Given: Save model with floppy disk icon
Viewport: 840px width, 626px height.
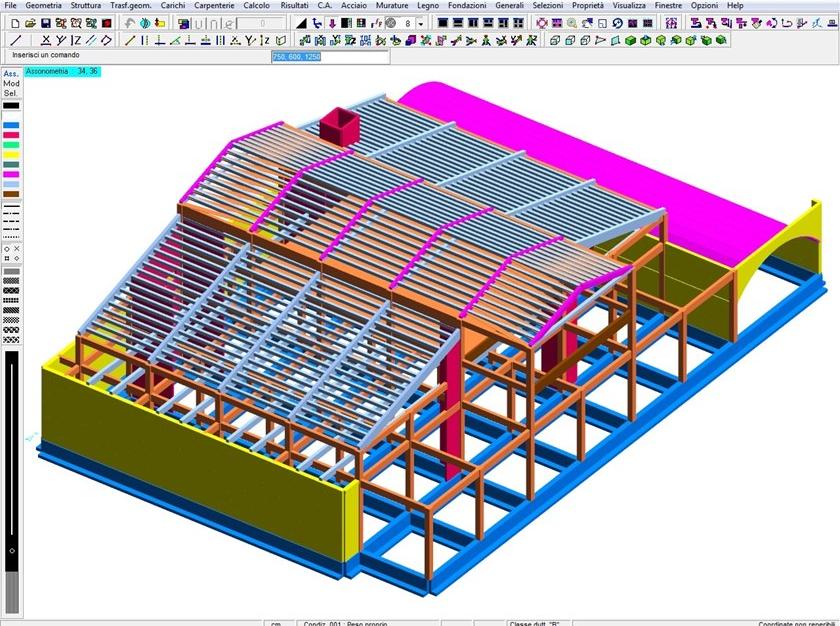Looking at the screenshot, I should [x=46, y=23].
